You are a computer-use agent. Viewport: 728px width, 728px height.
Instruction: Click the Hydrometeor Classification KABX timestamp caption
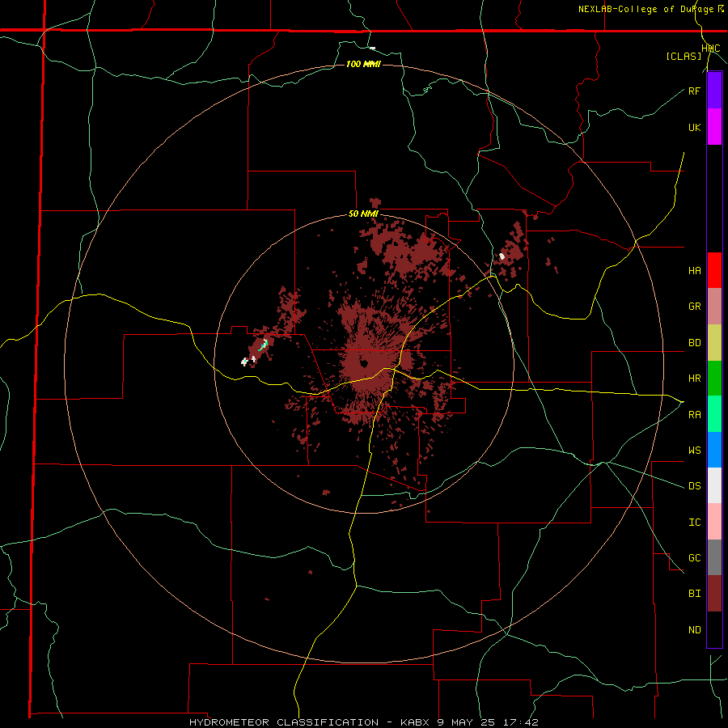(363, 722)
